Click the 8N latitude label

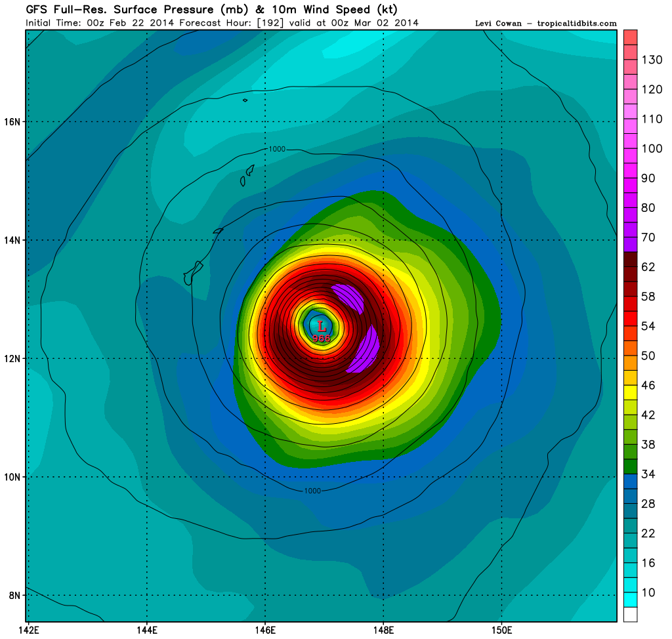click(15, 595)
